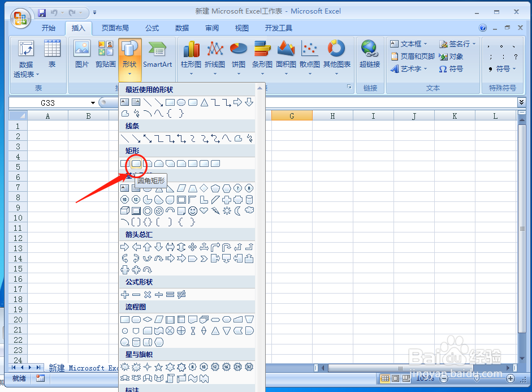
Task: Open the 数据 tab
Action: (182, 28)
